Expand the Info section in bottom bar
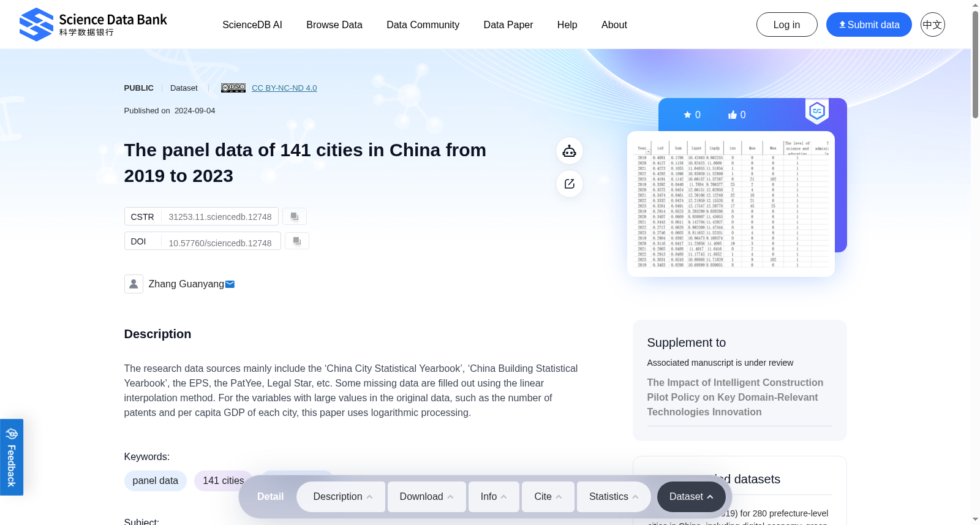The image size is (980, 525). pos(494,497)
